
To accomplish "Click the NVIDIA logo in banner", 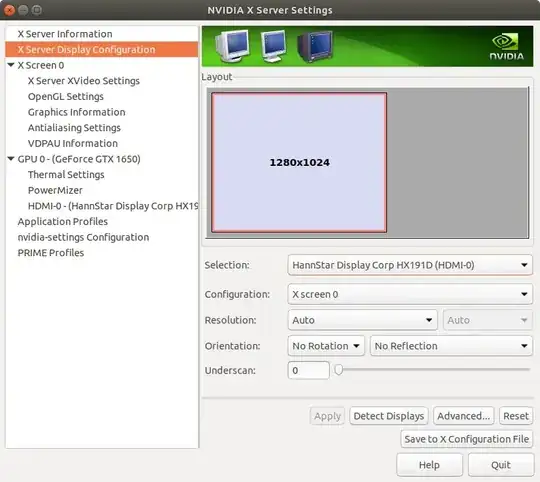I will pos(506,46).
